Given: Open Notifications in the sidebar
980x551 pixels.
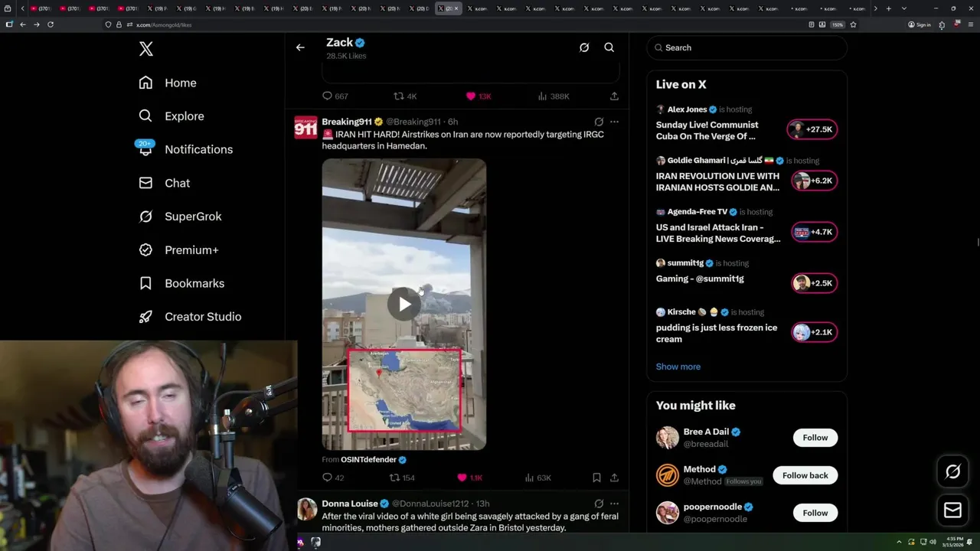Looking at the screenshot, I should coord(185,149).
